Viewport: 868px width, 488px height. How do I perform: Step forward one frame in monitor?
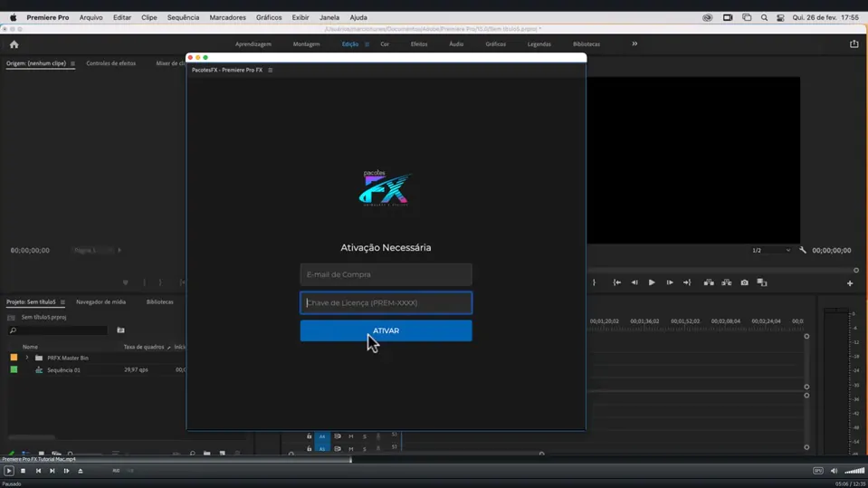coord(670,282)
